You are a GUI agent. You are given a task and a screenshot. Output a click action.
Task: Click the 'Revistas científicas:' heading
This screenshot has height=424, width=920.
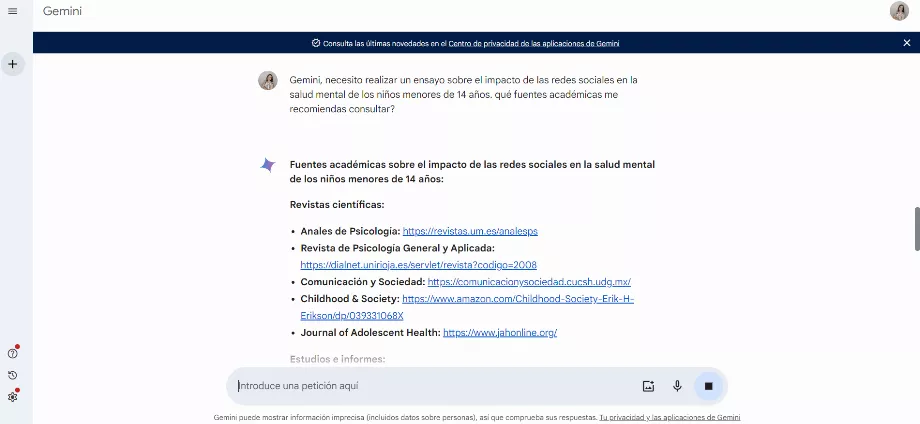(x=337, y=205)
